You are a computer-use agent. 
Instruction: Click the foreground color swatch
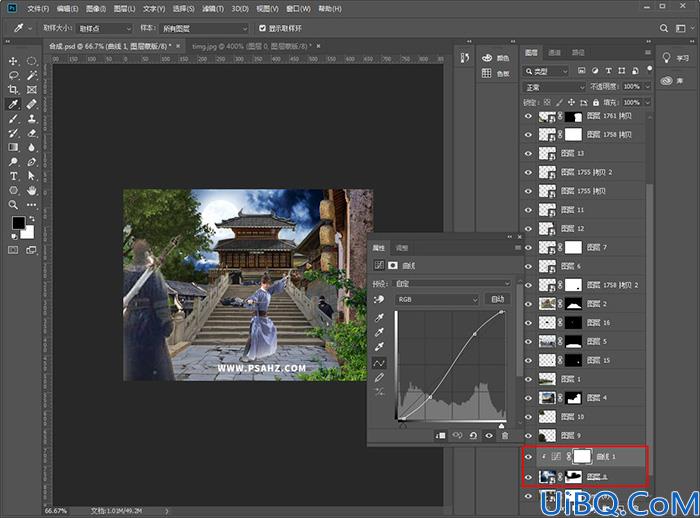coord(18,223)
